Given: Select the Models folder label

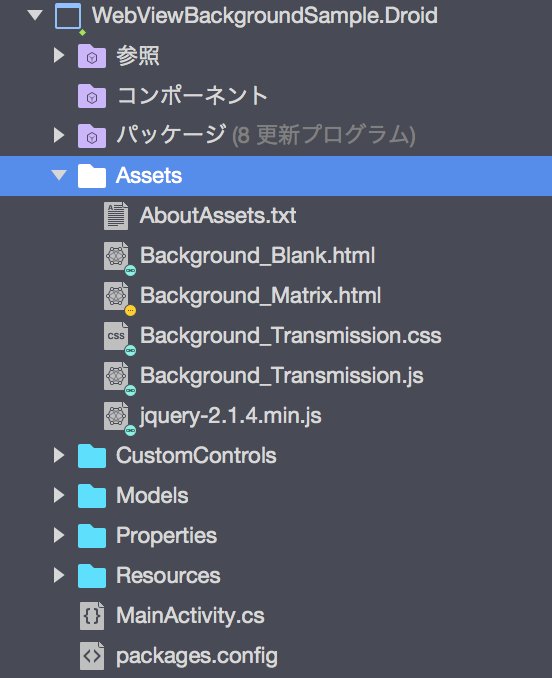Looking at the screenshot, I should coord(152,496).
